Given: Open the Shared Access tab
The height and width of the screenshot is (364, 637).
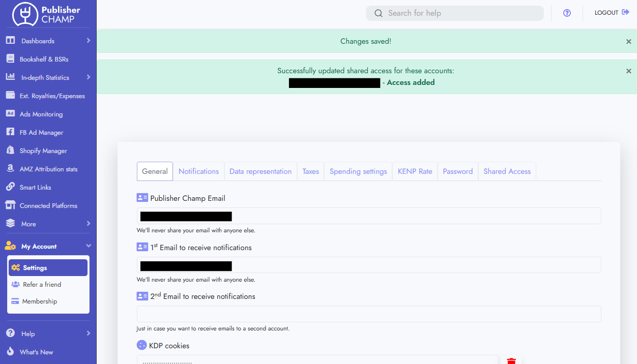Looking at the screenshot, I should tap(507, 171).
